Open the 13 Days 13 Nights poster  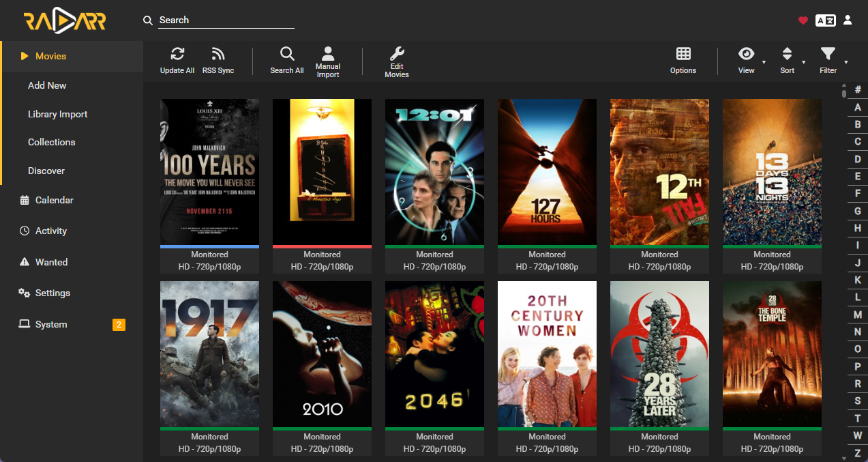tap(772, 172)
